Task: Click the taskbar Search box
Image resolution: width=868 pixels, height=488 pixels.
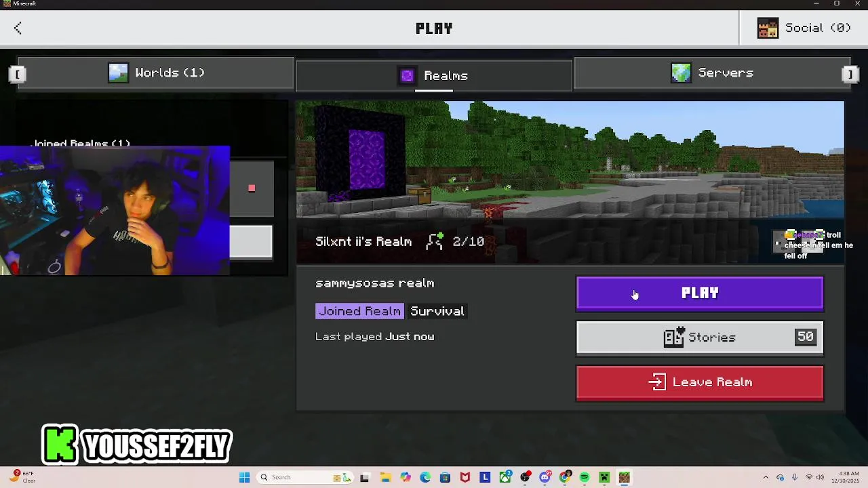Action: pyautogui.click(x=304, y=477)
